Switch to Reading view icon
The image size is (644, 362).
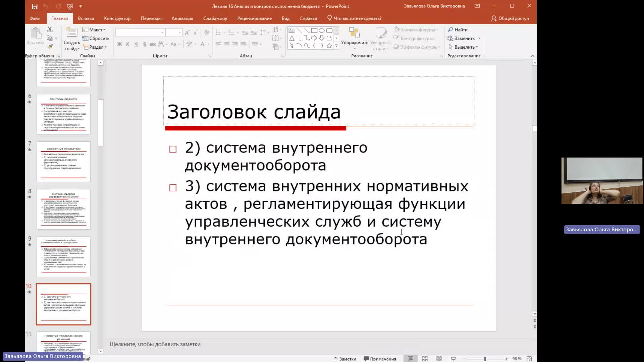click(x=439, y=359)
